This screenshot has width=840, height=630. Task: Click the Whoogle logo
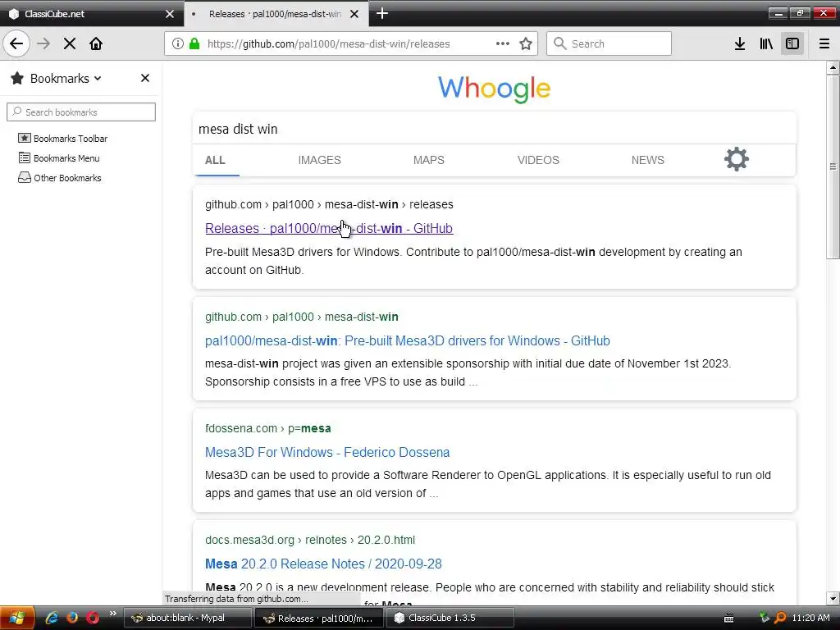click(494, 89)
